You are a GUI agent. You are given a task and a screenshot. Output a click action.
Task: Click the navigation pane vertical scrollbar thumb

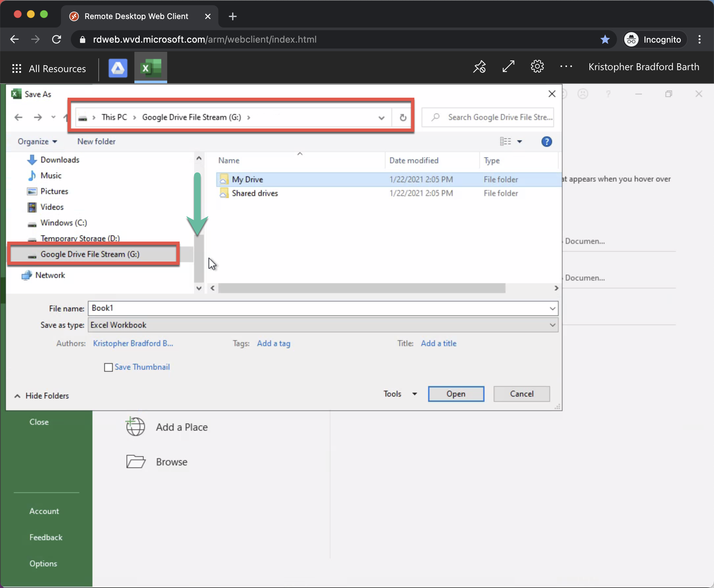tap(199, 258)
